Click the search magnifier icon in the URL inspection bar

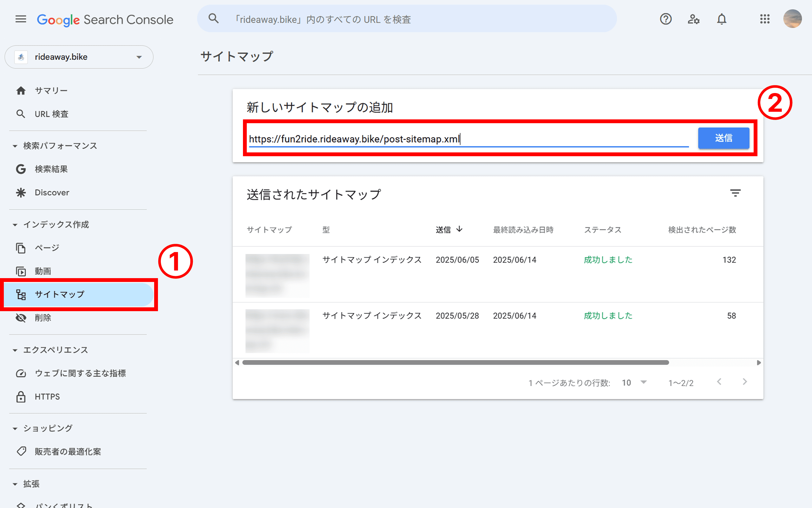click(x=213, y=19)
